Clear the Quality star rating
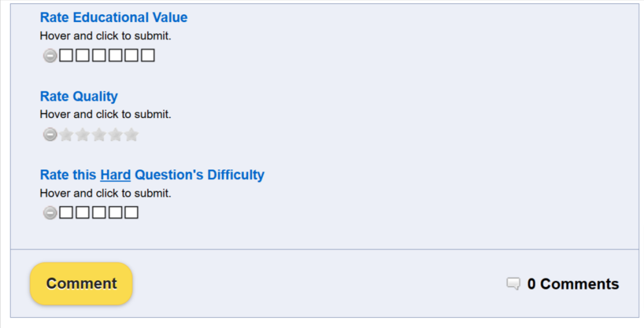Image resolution: width=644 pixels, height=328 pixels. (50, 135)
